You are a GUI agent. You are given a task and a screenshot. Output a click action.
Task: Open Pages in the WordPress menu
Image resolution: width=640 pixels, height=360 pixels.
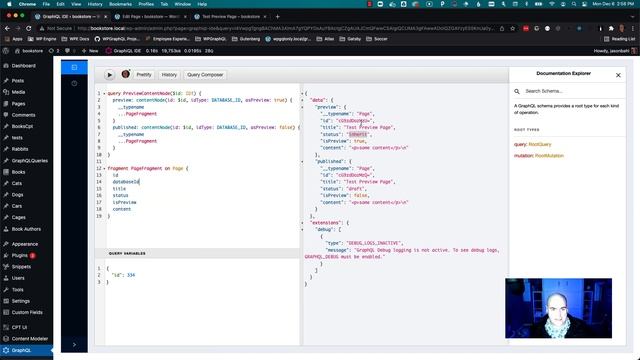(18, 104)
